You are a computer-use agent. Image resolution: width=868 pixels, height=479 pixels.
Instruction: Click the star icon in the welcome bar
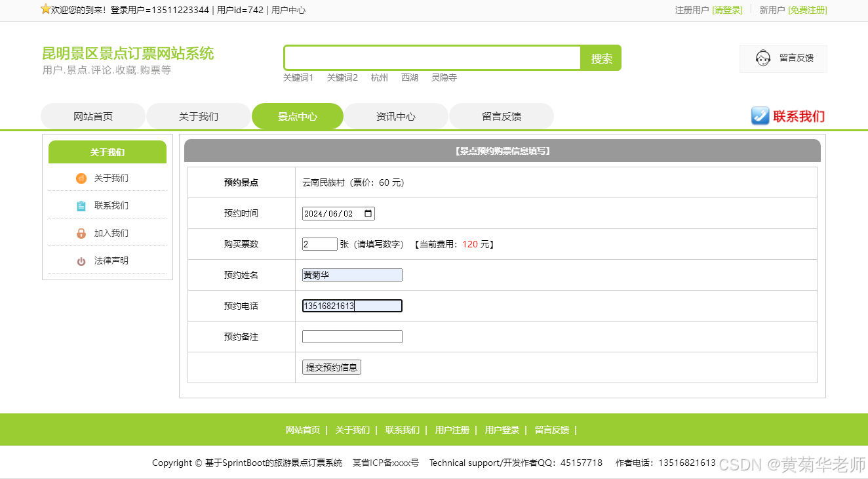click(x=45, y=9)
